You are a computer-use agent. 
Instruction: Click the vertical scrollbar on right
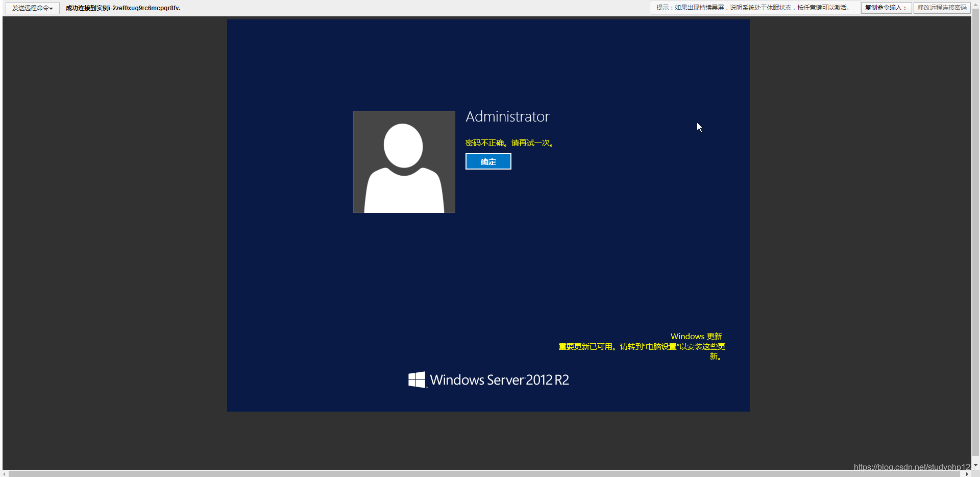[975, 231]
